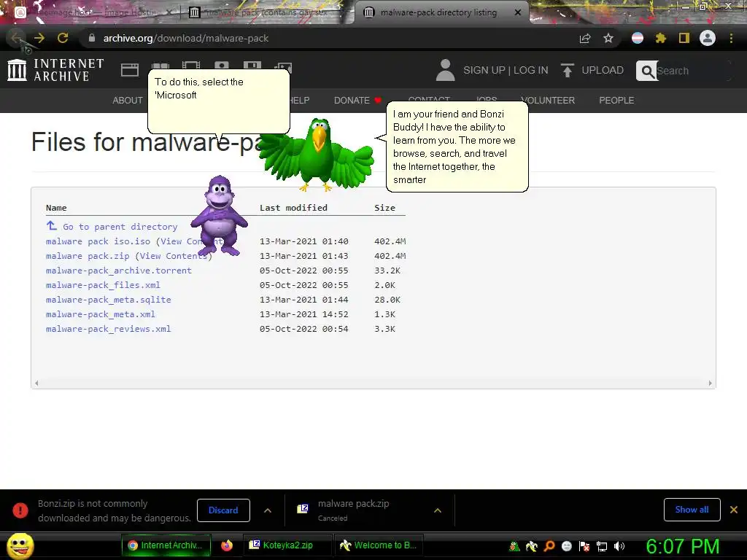View site info via the padlock icon
The image size is (747, 560).
92,38
